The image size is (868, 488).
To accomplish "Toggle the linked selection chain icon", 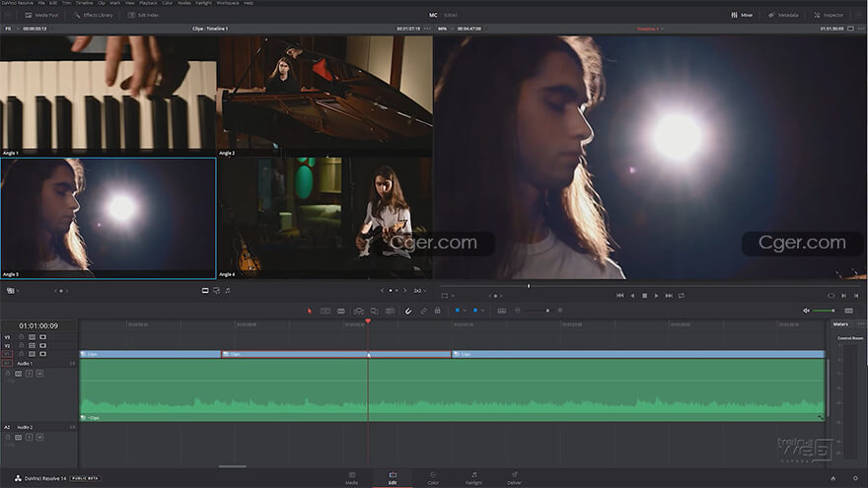I will pos(423,311).
